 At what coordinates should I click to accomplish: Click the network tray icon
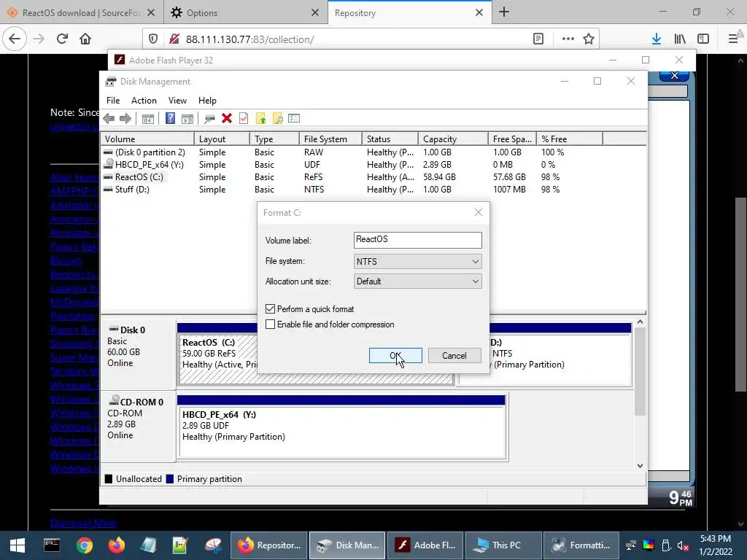[x=631, y=545]
